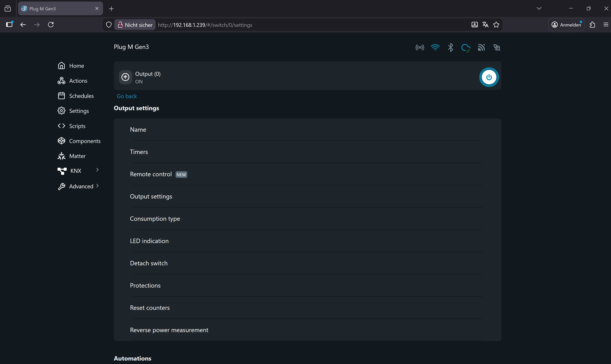Expand the Advanced submenu chevron

point(97,186)
